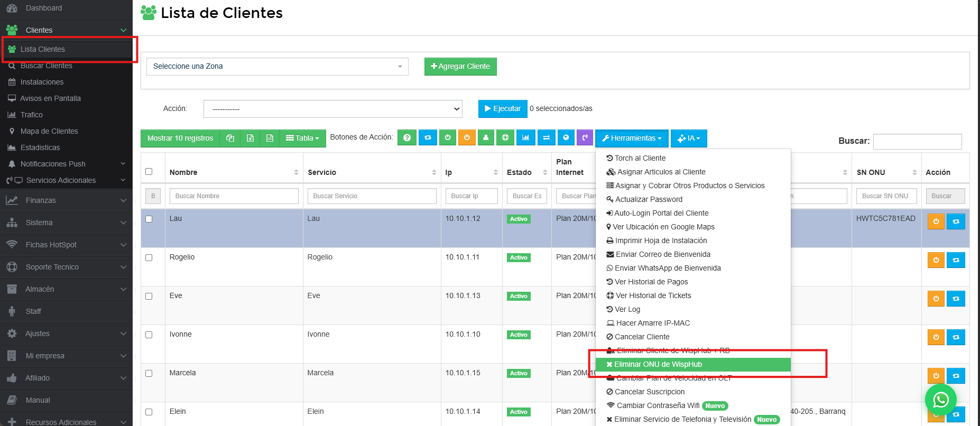This screenshot has width=980, height=426.
Task: Click the green user profile action button
Action: (486, 137)
